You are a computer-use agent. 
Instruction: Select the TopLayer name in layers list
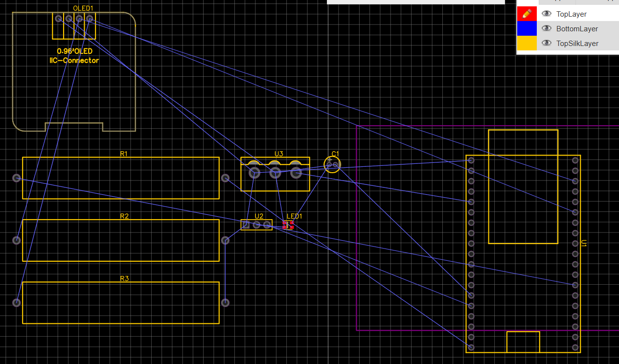(571, 14)
